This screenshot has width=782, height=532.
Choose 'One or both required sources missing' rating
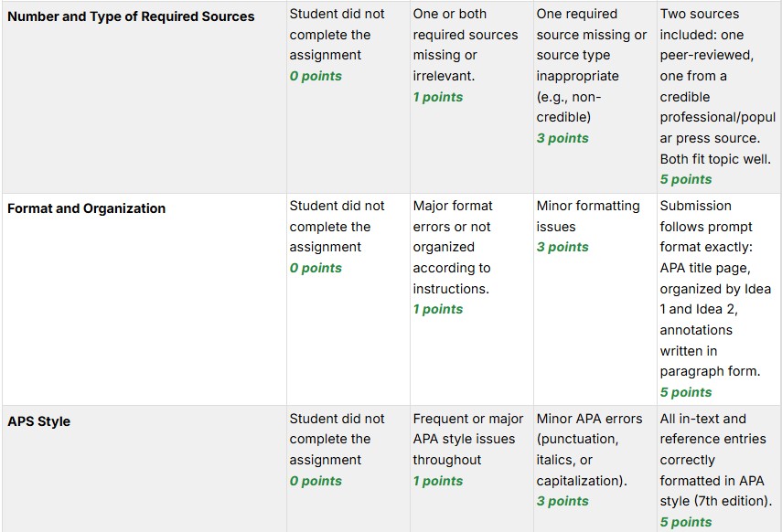[465, 45]
